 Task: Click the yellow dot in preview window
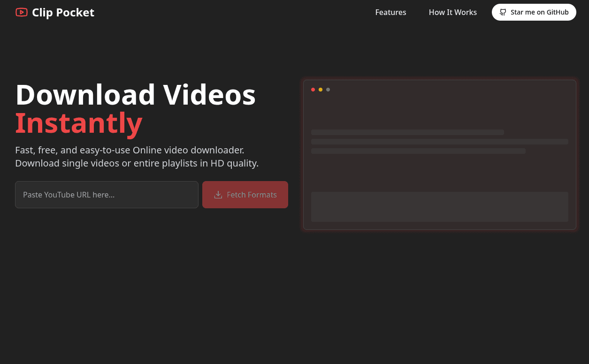pos(321,90)
